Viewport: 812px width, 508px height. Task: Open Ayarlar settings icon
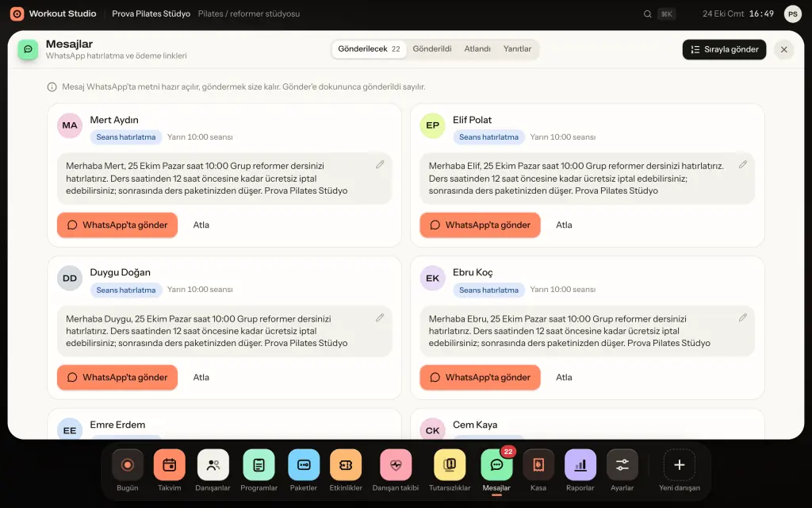coord(622,464)
